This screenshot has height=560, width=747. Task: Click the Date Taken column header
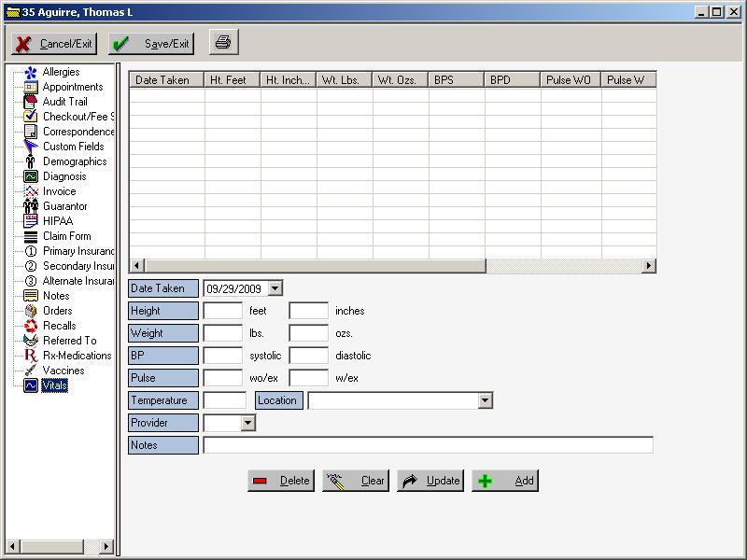click(x=166, y=80)
